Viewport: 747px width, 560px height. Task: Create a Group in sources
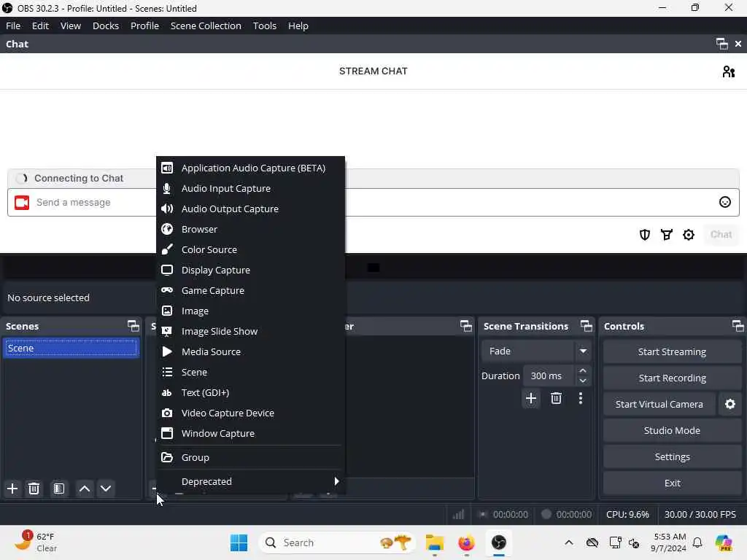coord(250,458)
